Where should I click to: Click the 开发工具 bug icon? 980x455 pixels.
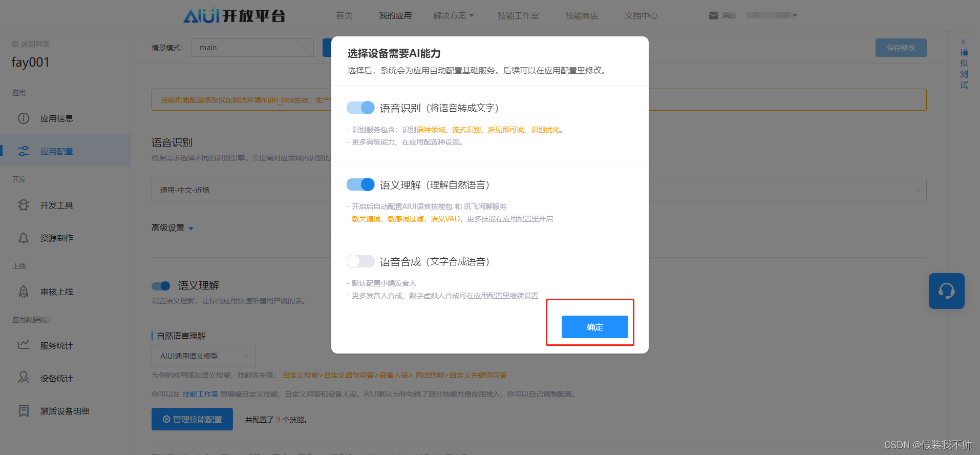(24, 205)
